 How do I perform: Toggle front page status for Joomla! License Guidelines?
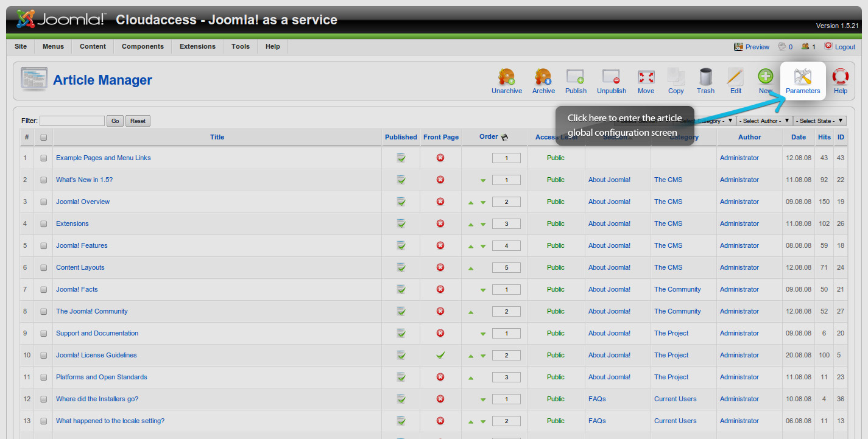coord(440,355)
